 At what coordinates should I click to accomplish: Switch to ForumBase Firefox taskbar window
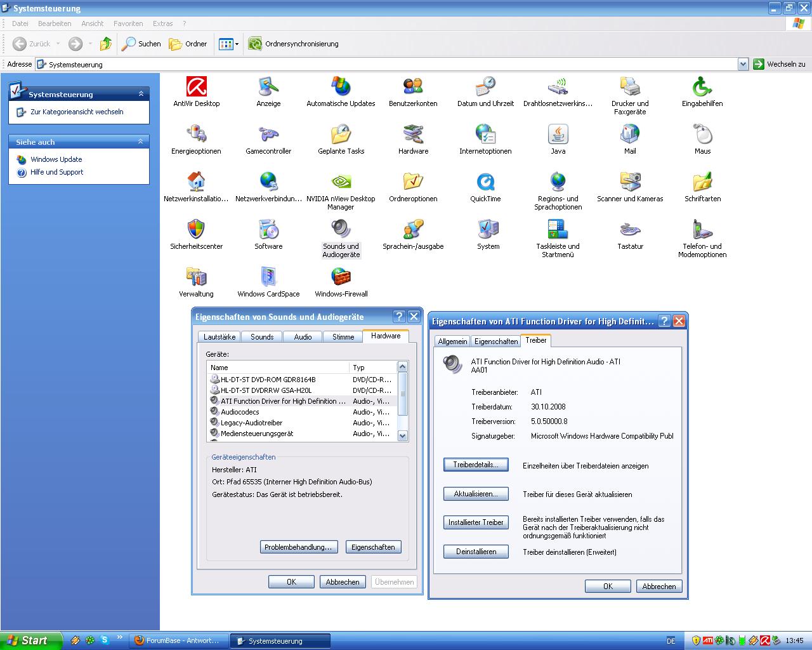pyautogui.click(x=178, y=640)
